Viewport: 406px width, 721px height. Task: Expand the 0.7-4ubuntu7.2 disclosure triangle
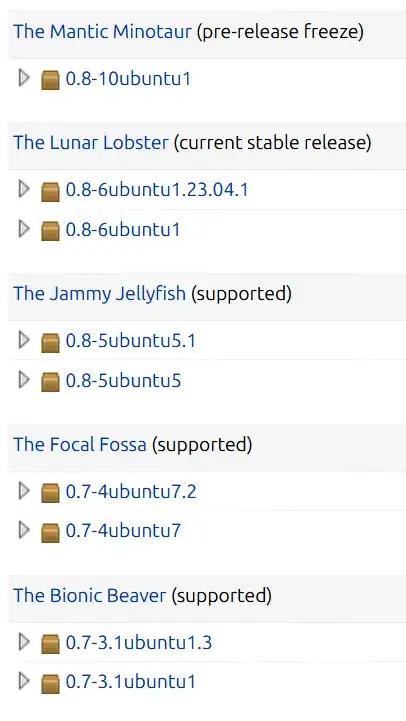point(24,491)
